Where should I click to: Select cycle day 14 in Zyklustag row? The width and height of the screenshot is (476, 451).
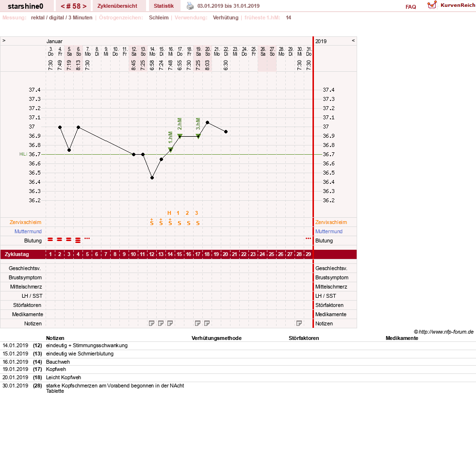[x=170, y=254]
